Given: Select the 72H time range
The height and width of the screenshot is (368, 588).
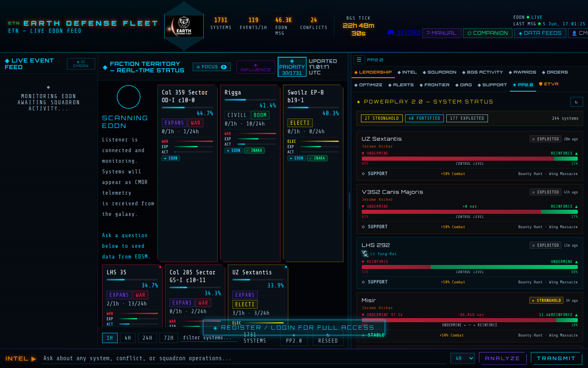Looking at the screenshot, I should [169, 338].
